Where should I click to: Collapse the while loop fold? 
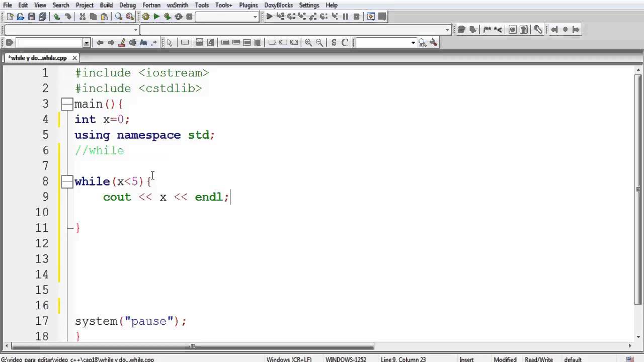coord(67,182)
